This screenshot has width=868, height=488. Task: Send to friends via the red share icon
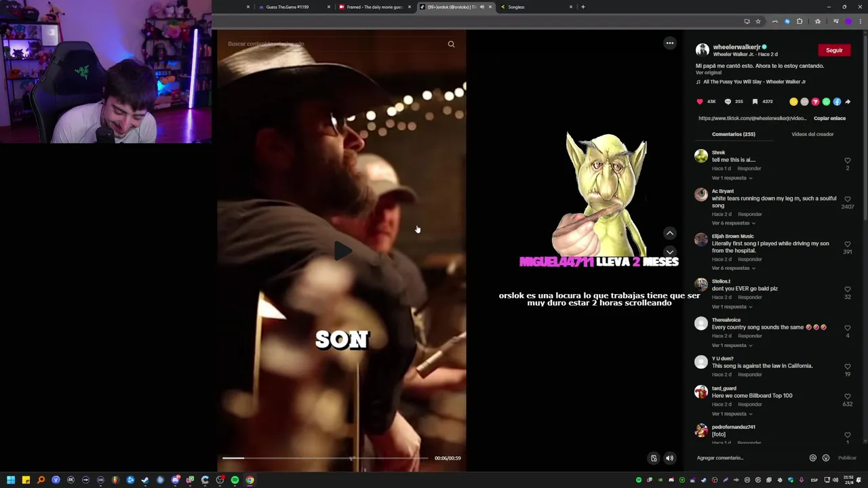(815, 102)
